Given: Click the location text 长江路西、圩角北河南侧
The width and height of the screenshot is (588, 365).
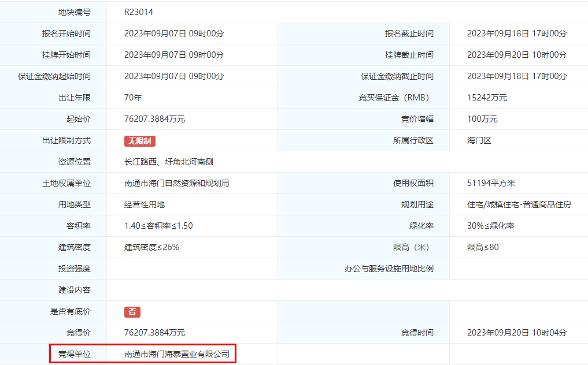Looking at the screenshot, I should click(x=169, y=162).
